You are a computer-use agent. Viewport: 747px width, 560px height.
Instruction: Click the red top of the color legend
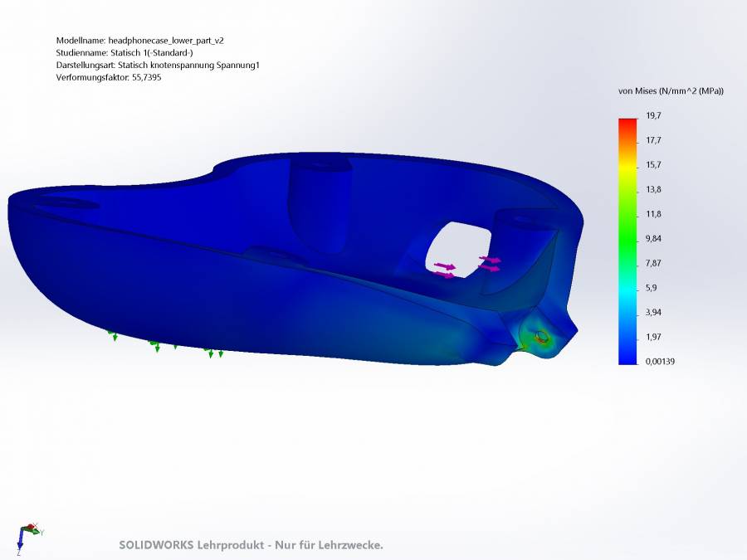627,123
